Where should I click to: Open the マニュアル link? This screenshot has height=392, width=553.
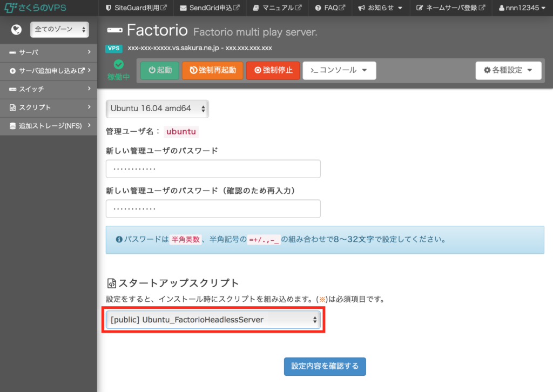(x=277, y=8)
